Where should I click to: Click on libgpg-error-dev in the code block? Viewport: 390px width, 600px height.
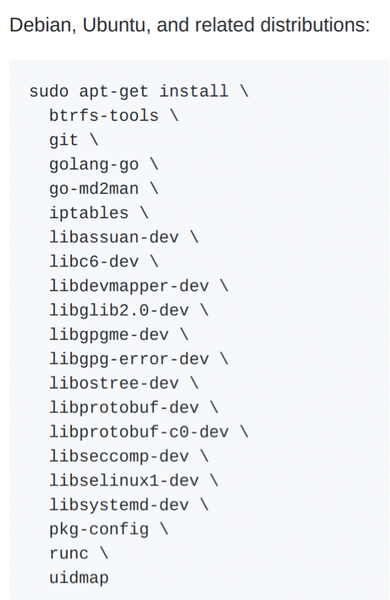point(129,359)
